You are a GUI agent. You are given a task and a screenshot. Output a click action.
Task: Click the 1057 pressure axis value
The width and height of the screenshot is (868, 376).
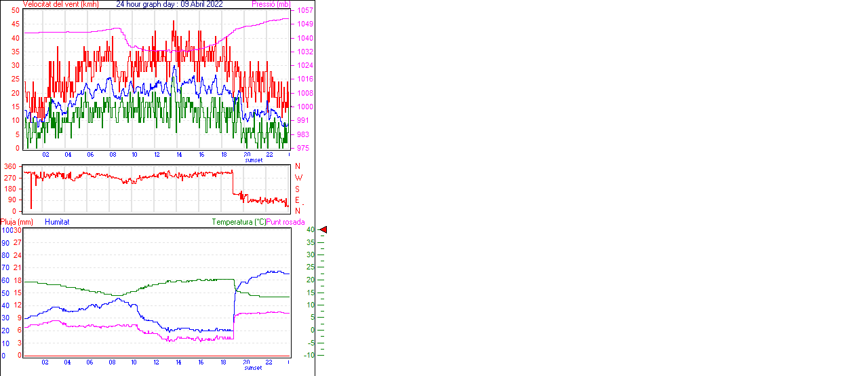pyautogui.click(x=305, y=11)
